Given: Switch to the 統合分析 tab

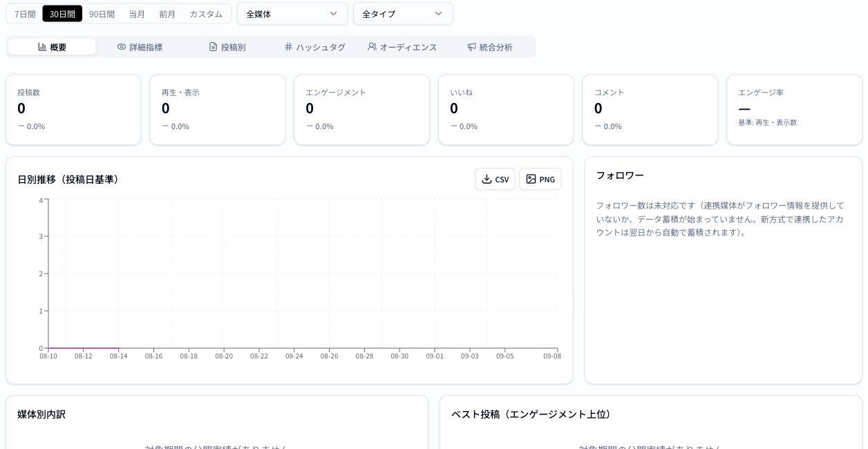Looking at the screenshot, I should click(x=490, y=47).
